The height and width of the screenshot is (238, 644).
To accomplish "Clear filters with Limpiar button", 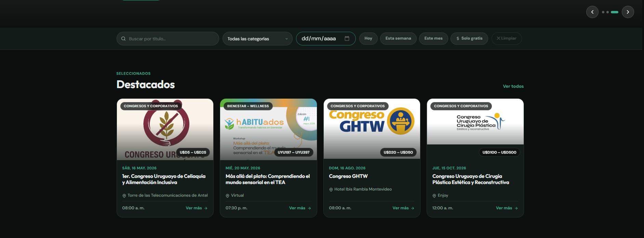I will point(507,38).
